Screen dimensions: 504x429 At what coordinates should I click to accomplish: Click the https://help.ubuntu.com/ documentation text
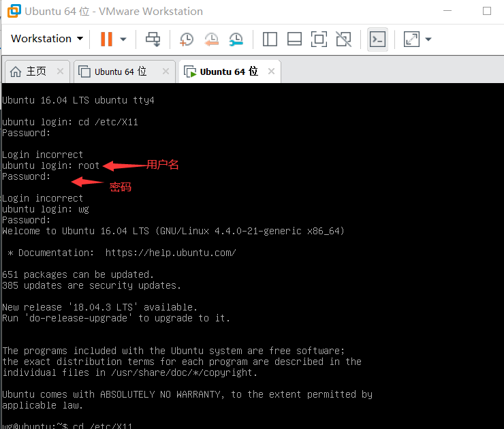coord(171,253)
